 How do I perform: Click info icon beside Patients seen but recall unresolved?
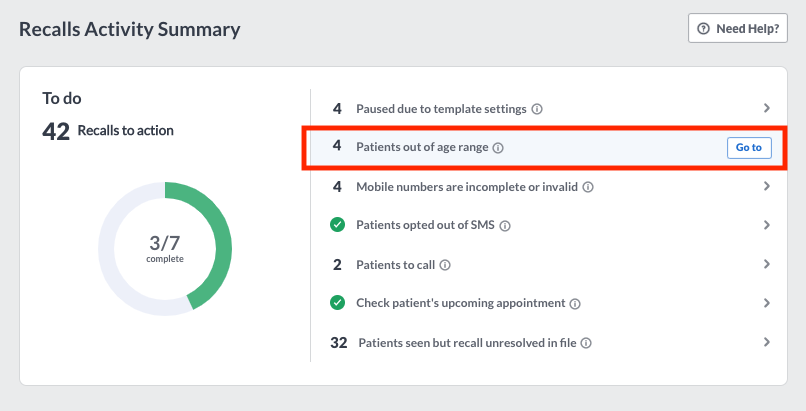[x=585, y=343]
